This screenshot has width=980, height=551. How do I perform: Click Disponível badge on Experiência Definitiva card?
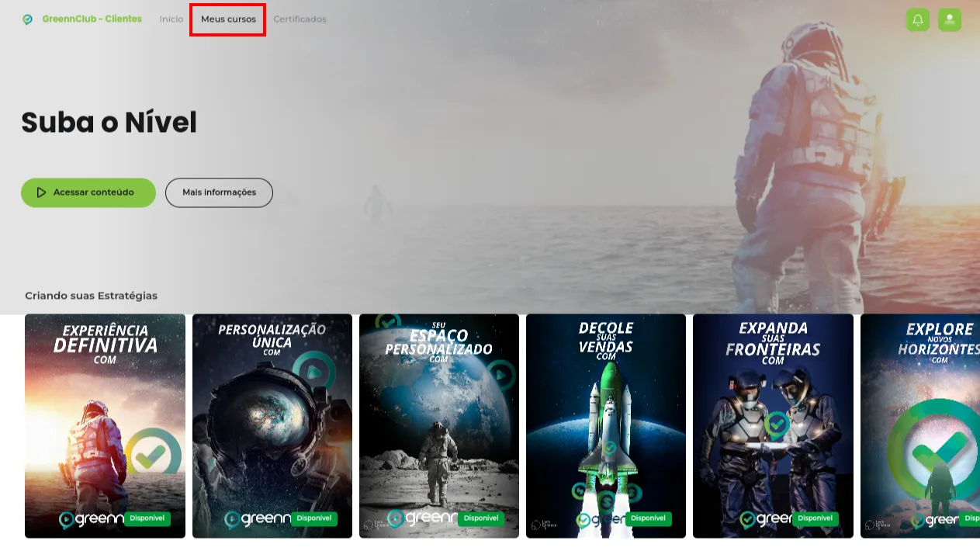(147, 518)
